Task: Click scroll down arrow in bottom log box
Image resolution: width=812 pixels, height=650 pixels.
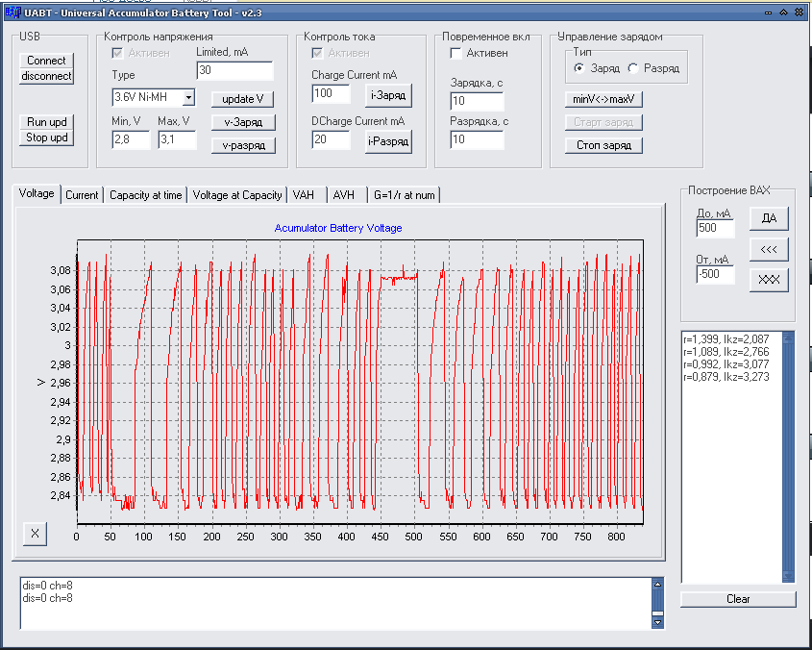Action: pyautogui.click(x=657, y=622)
